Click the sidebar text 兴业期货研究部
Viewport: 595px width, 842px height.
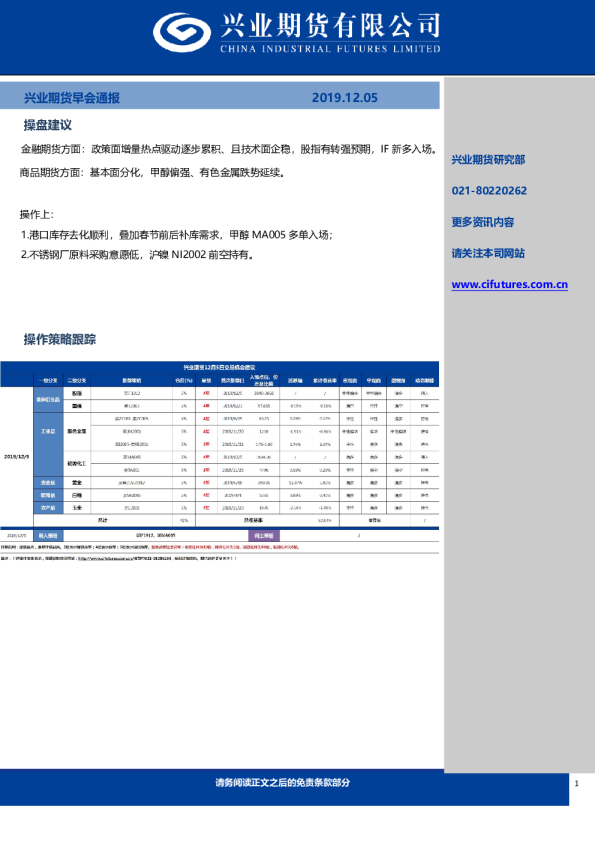pos(488,159)
